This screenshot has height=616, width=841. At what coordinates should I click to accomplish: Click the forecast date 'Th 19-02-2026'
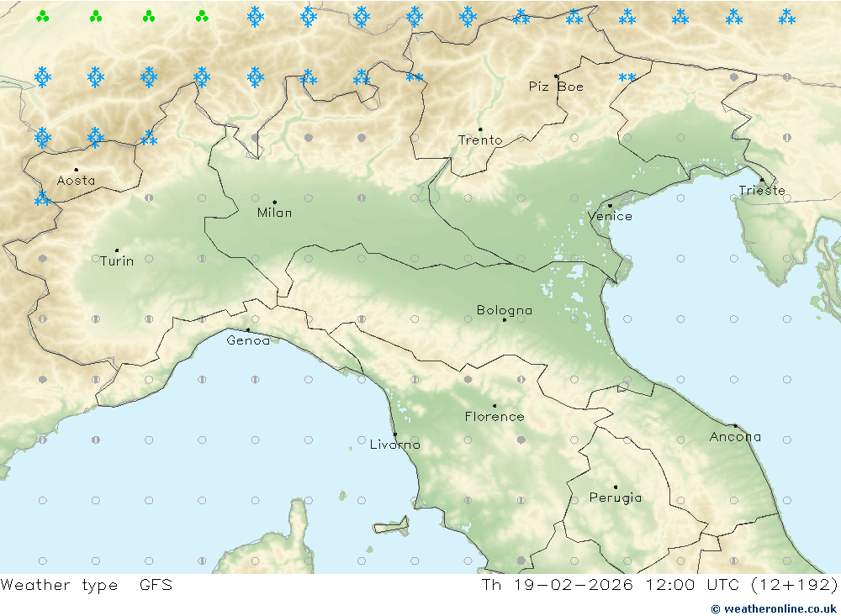pyautogui.click(x=557, y=585)
